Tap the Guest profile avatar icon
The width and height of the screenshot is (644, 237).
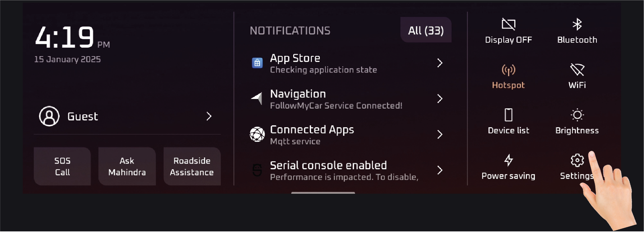click(49, 116)
